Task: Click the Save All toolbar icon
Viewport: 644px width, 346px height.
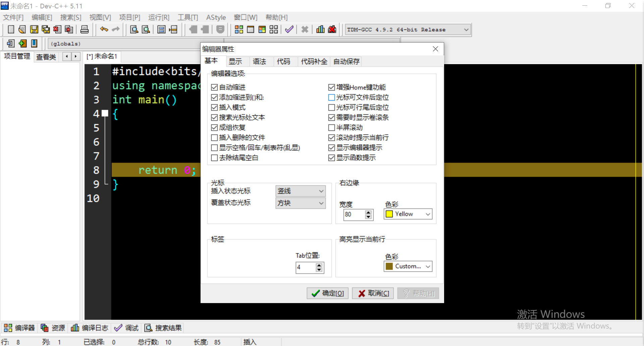Action: click(x=46, y=30)
